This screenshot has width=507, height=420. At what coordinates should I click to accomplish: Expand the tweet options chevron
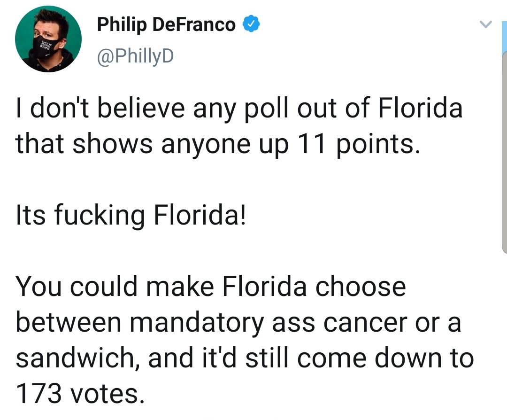[x=486, y=24]
